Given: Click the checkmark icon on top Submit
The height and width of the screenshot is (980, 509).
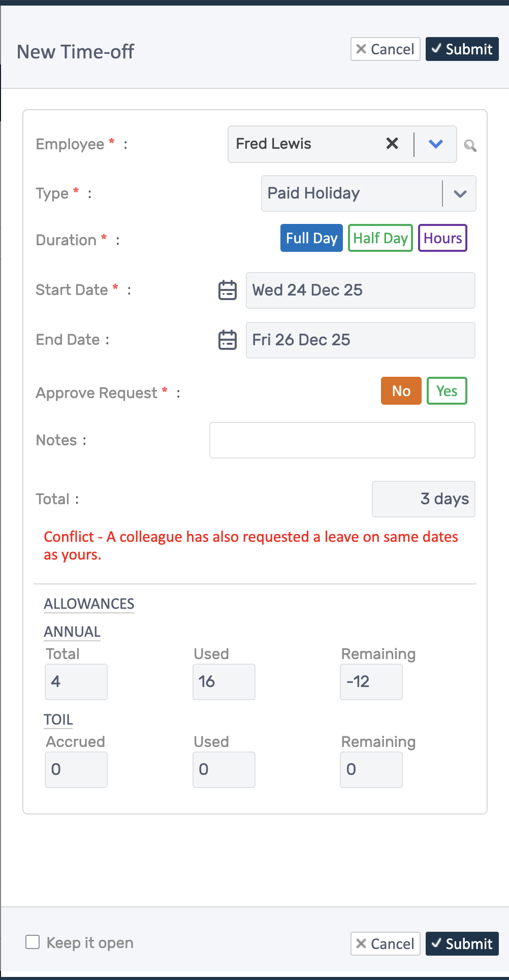Looking at the screenshot, I should (436, 49).
